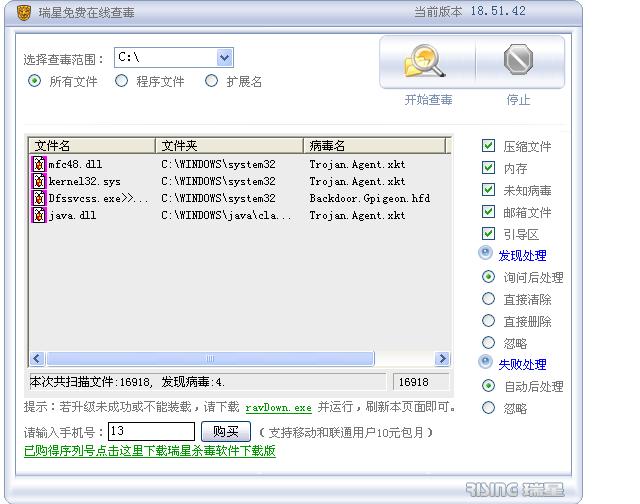The height and width of the screenshot is (504, 640).
Task: Select the Dfssvcss.exe>>... file row
Action: [x=240, y=198]
